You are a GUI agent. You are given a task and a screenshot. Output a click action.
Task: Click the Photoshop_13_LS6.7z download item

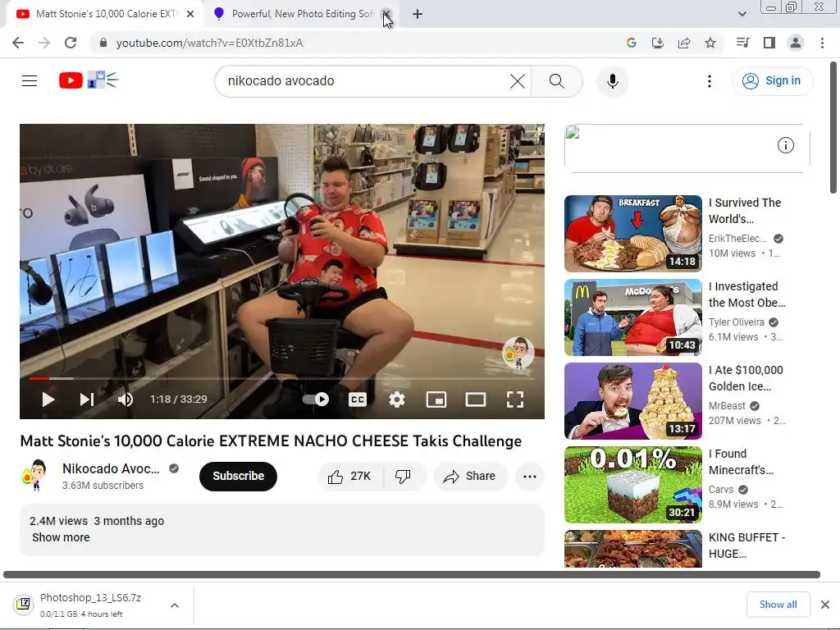(x=89, y=605)
